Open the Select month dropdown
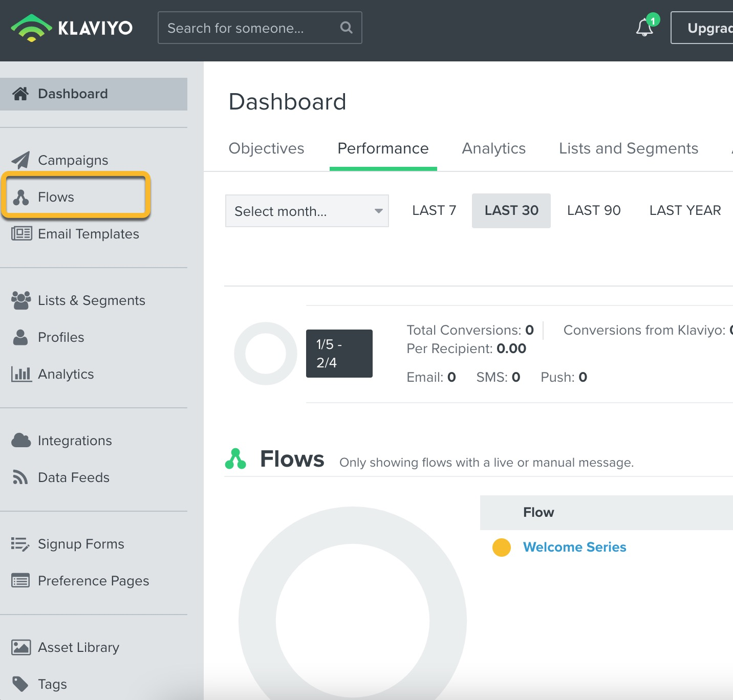The image size is (733, 700). point(307,211)
